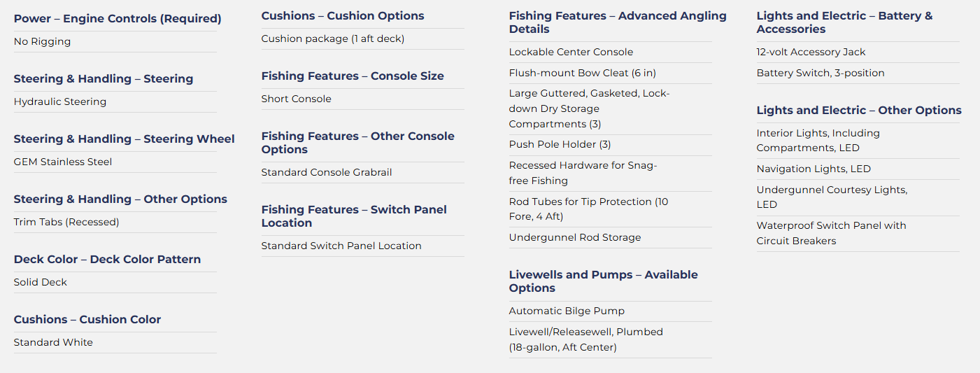Click Trim Tabs (Recessed) option
This screenshot has height=373, width=980.
pos(66,222)
